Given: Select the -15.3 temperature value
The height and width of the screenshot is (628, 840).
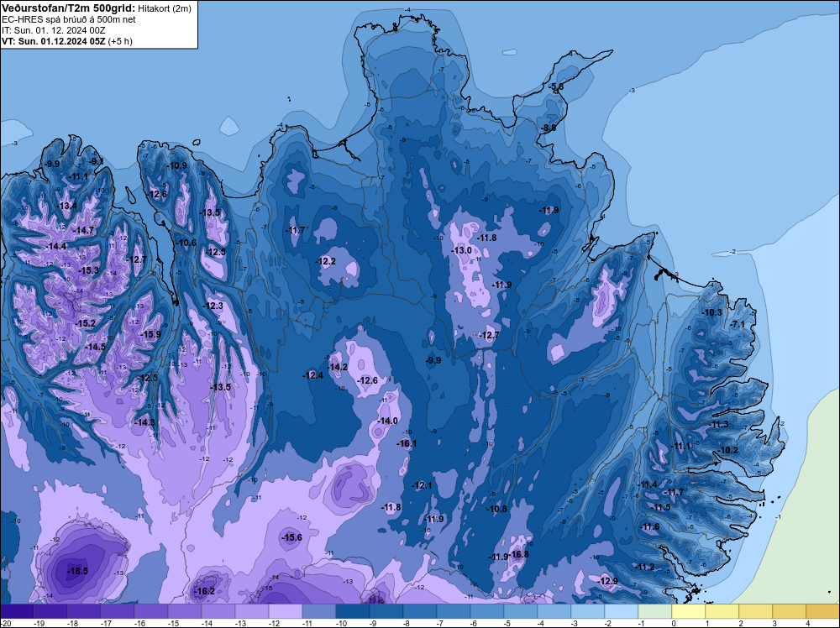Looking at the screenshot, I should 88,270.
